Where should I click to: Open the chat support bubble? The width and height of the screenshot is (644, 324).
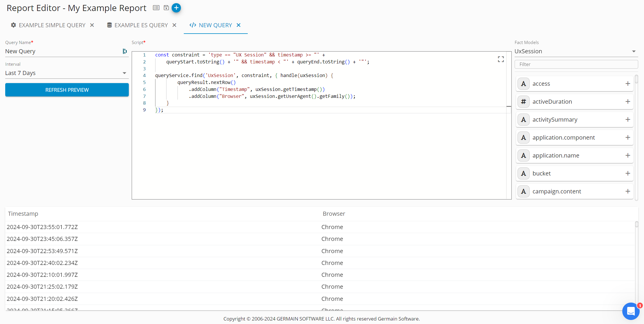coord(631,311)
